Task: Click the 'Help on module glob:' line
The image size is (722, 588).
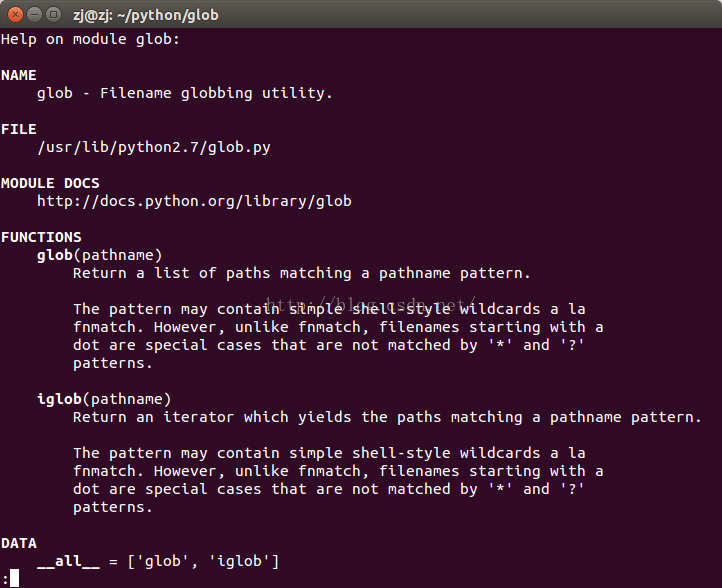Action: (x=90, y=39)
